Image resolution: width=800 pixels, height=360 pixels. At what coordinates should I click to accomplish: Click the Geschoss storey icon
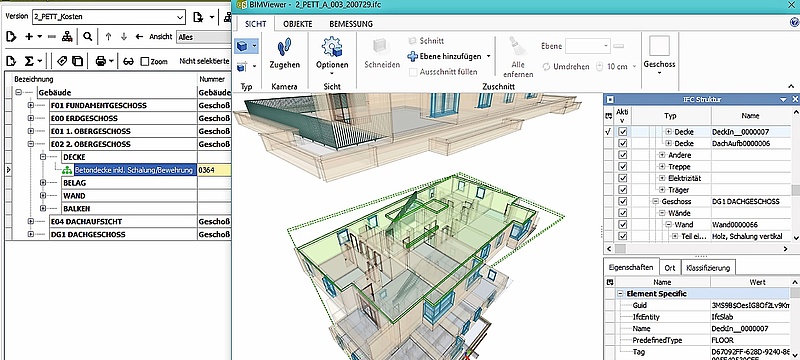tap(659, 46)
